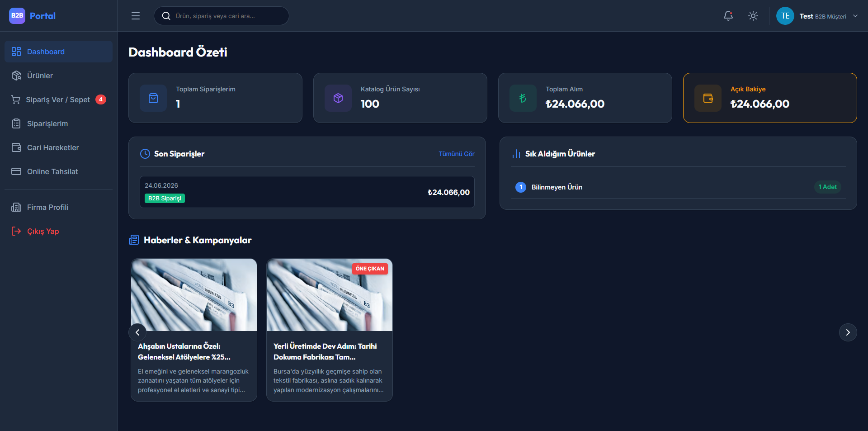
Task: Click the TE user avatar
Action: 785,16
